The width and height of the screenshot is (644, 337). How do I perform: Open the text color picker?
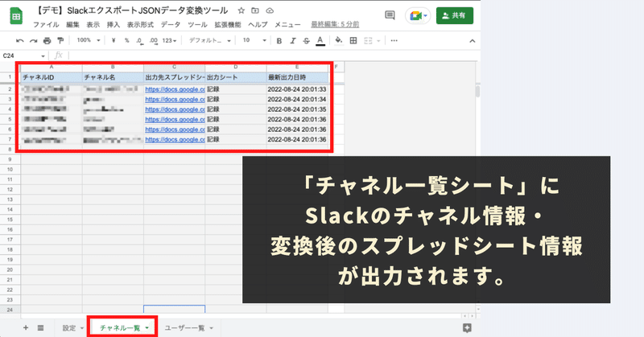tap(320, 41)
